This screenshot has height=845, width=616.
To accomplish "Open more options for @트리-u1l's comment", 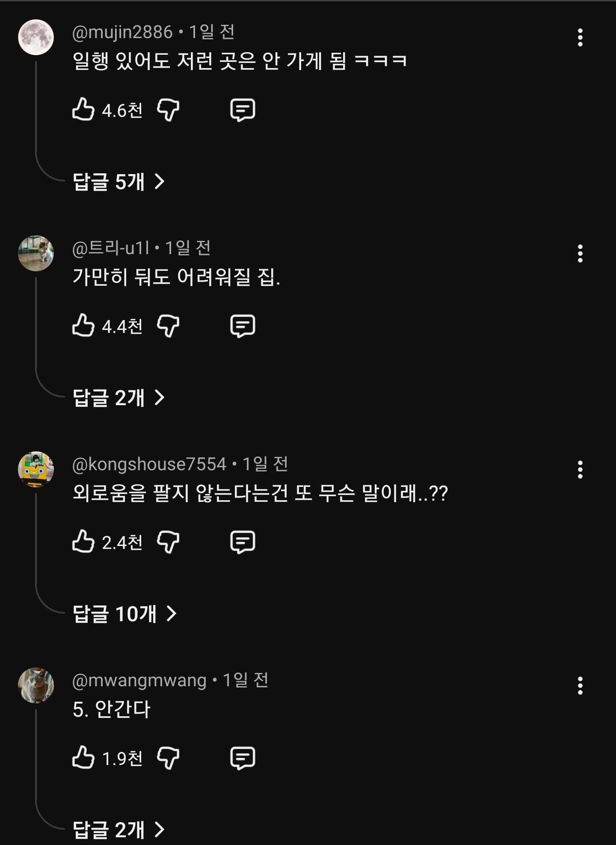I will pyautogui.click(x=580, y=254).
